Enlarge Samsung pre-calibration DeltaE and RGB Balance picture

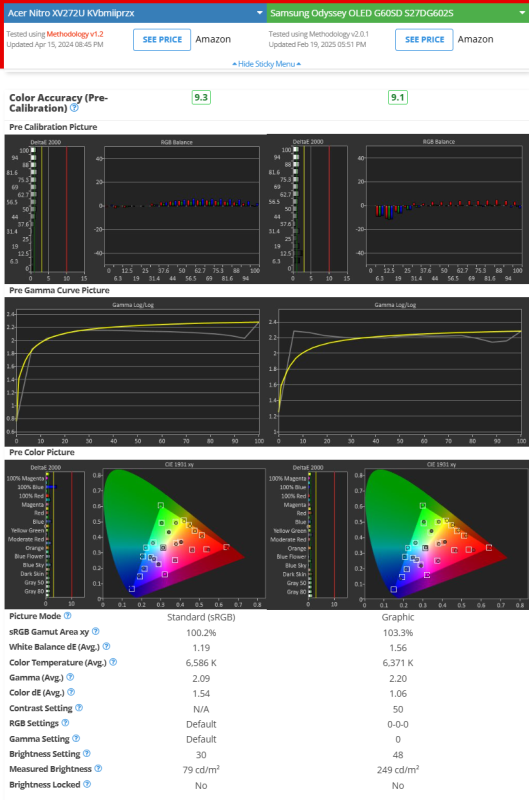398,209
